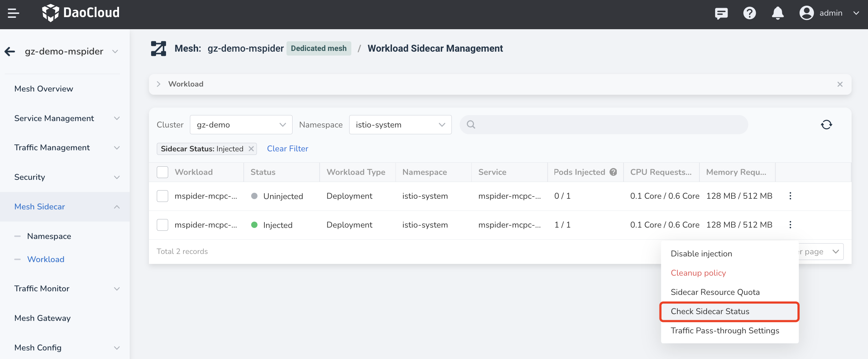Refresh the workload list
This screenshot has width=868, height=359.
(x=826, y=125)
